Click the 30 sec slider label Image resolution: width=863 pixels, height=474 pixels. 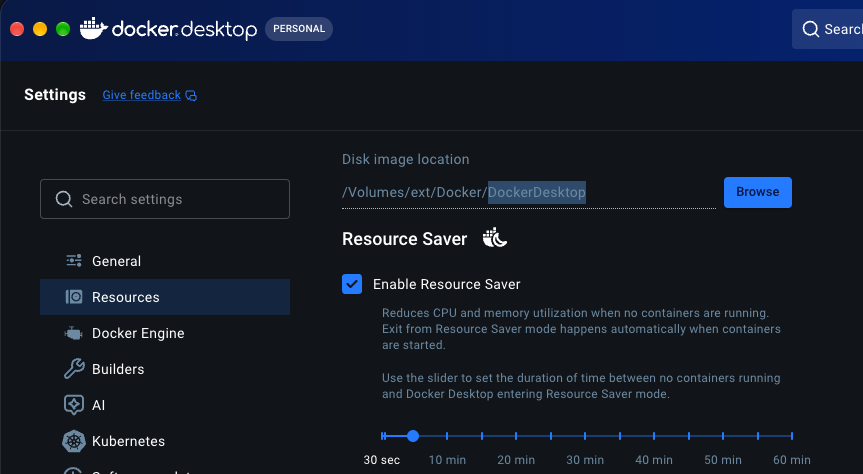tap(381, 460)
